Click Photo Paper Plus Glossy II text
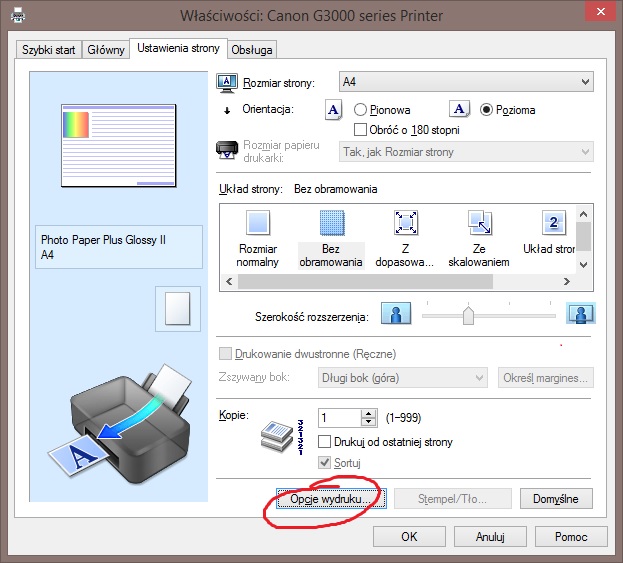 (x=103, y=240)
